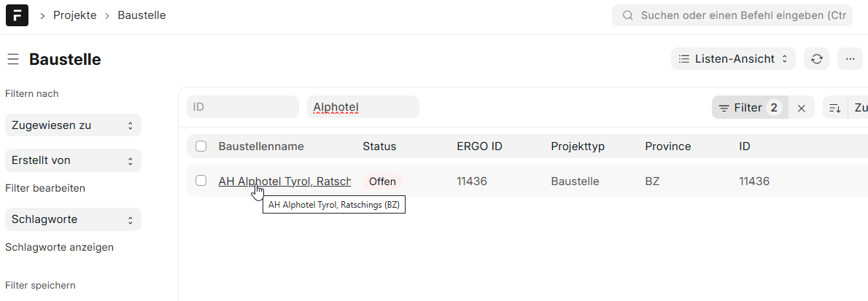This screenshot has height=301, width=868.
Task: Click the Frappe home logo icon
Action: tap(17, 15)
